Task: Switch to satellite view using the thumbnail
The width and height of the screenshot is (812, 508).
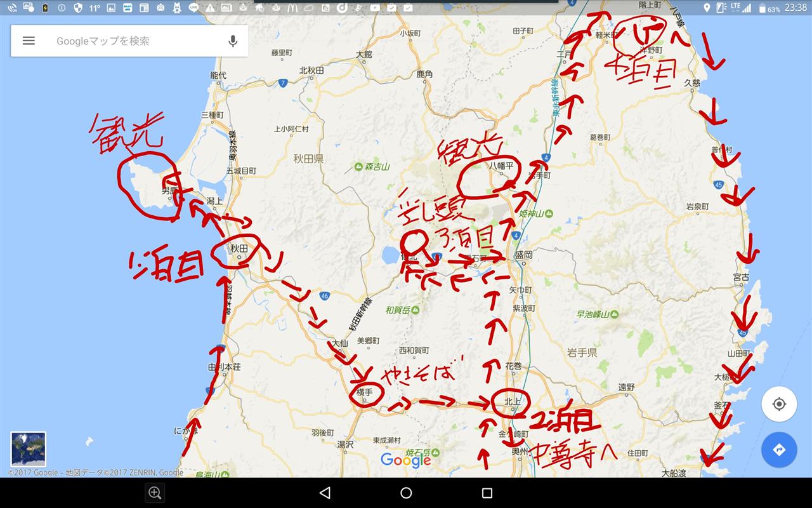Action: pos(28,450)
